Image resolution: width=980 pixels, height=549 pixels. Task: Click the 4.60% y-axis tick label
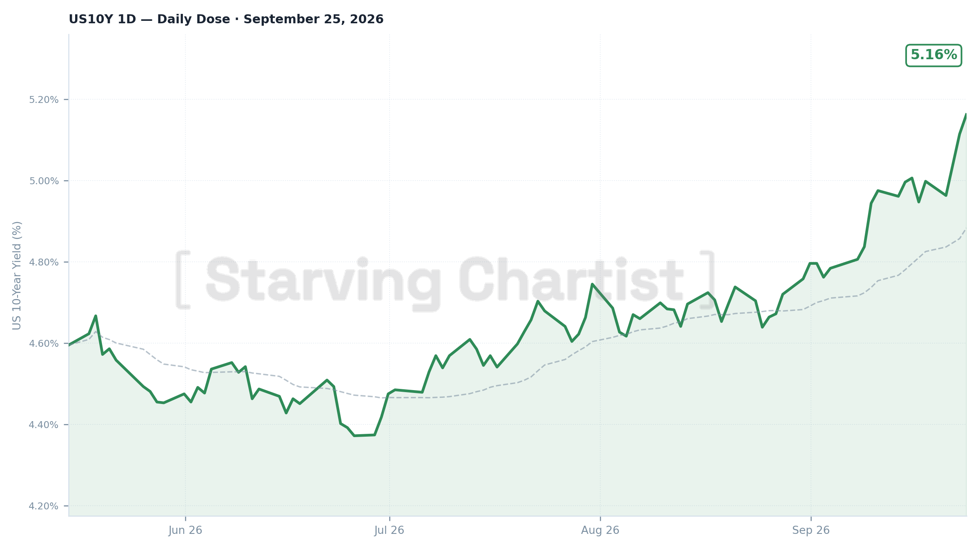[44, 344]
